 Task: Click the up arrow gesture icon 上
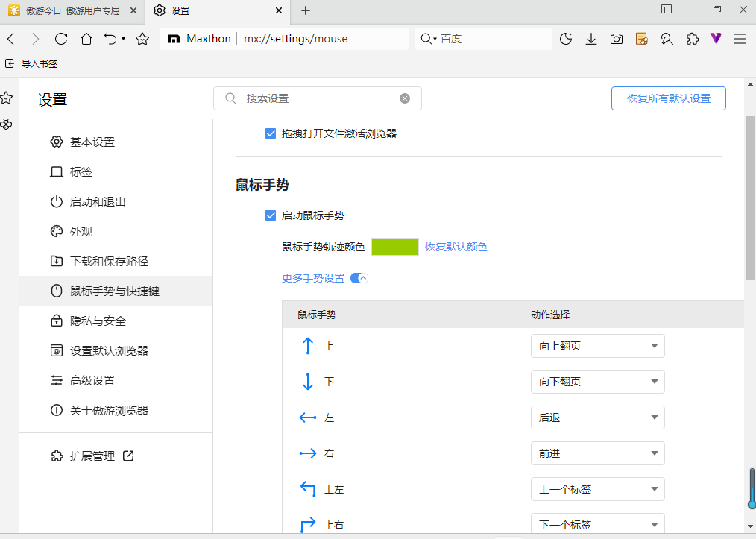pos(308,346)
